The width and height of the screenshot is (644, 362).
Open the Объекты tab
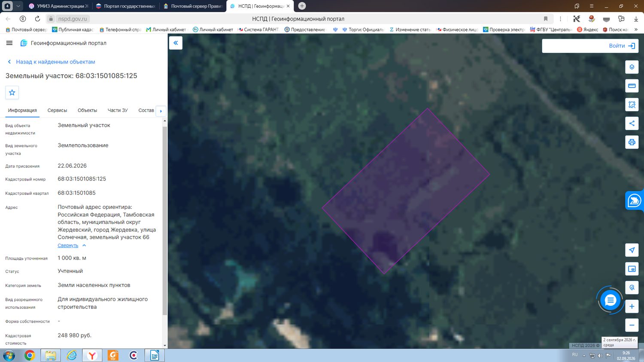tap(87, 110)
